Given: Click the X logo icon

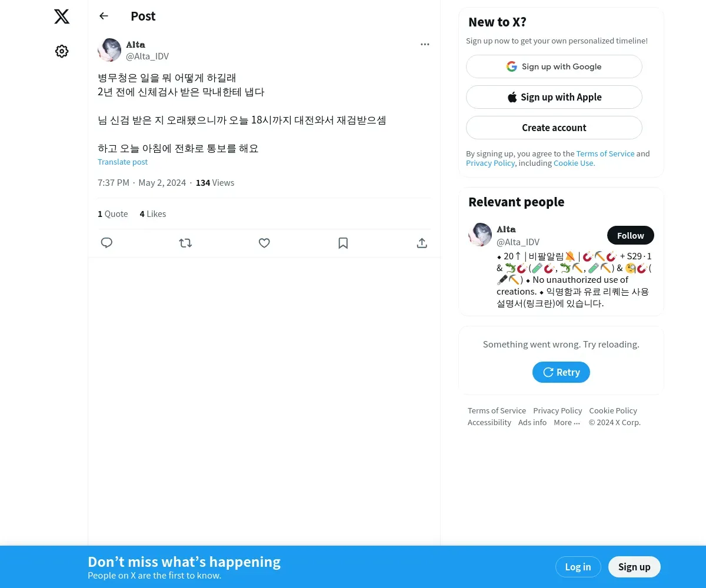Looking at the screenshot, I should 62,16.
